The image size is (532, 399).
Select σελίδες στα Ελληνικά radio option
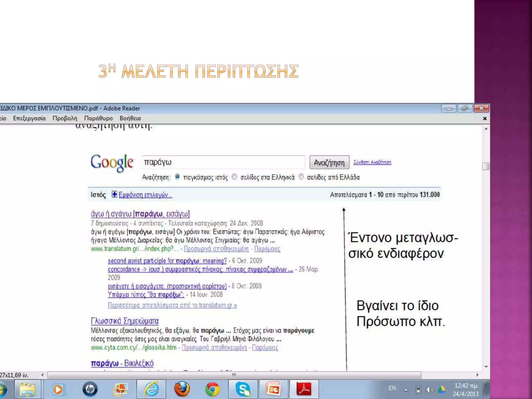pos(234,177)
